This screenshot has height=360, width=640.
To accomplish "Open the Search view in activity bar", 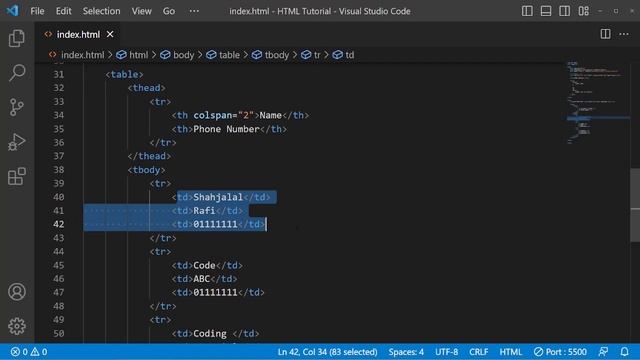I will tap(17, 73).
